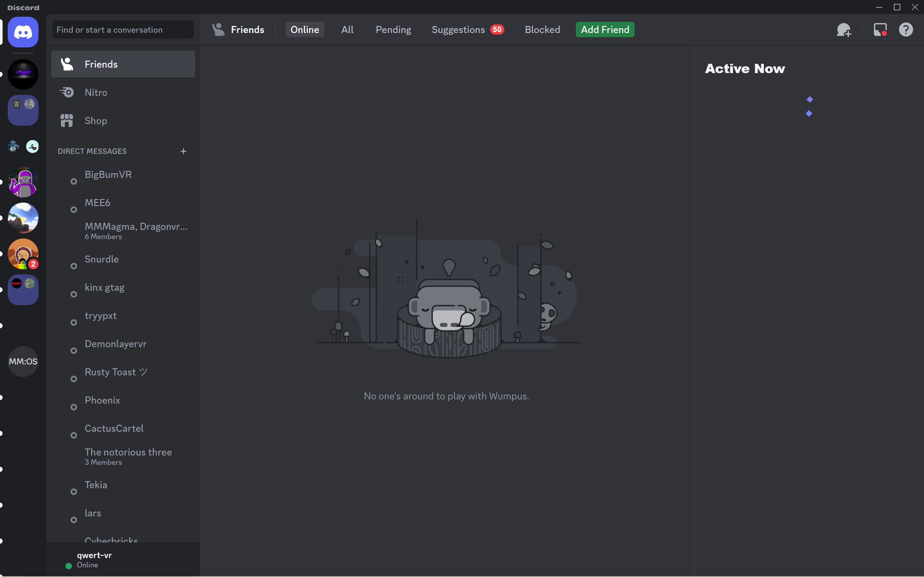Screen dimensions: 924x577
Task: Click the Help question mark icon
Action: (x=906, y=30)
